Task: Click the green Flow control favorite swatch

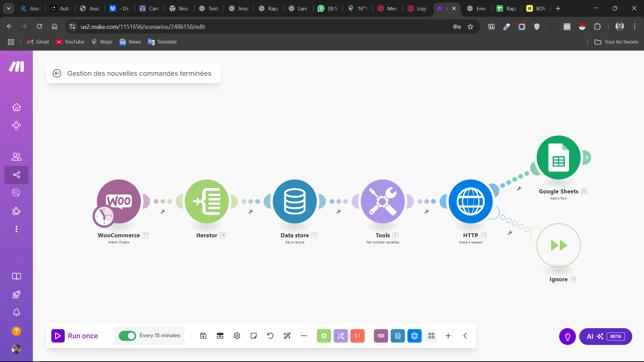Action: point(324,336)
